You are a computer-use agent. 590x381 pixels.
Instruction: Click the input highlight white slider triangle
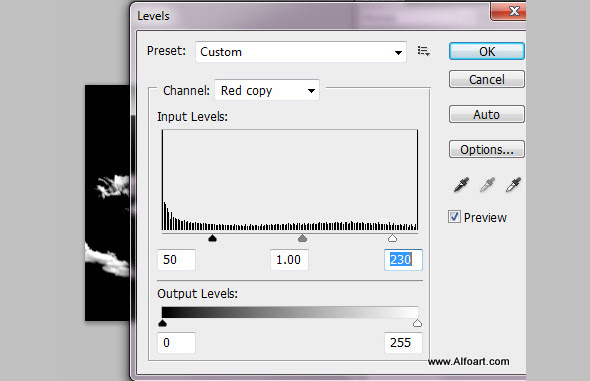392,238
